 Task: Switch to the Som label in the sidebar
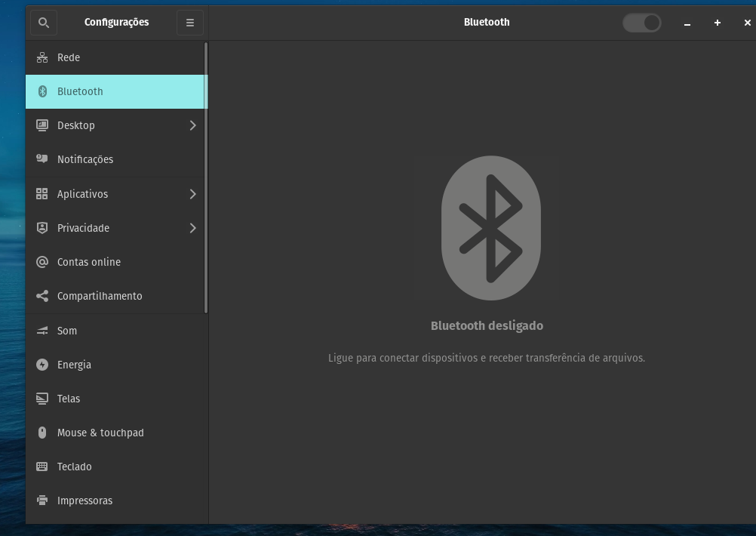(67, 331)
